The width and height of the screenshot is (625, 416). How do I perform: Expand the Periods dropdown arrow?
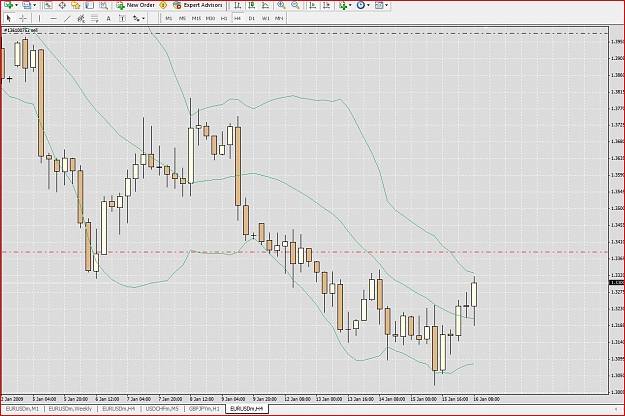(x=368, y=5)
